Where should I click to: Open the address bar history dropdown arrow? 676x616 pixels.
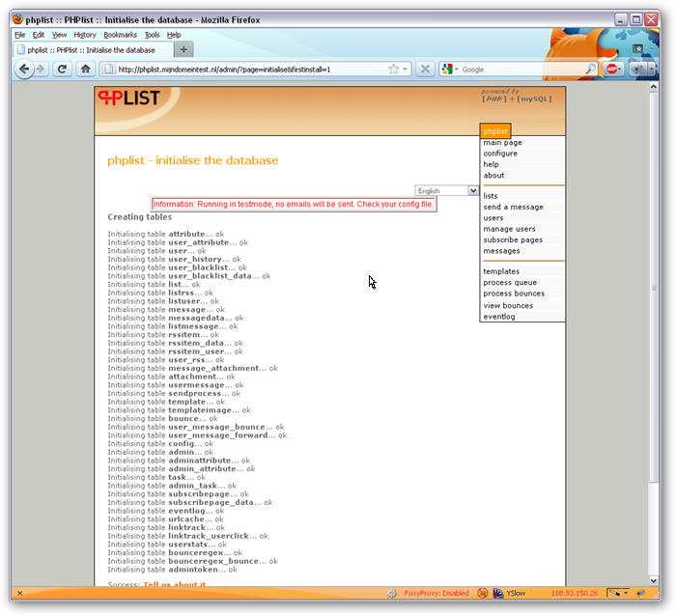(x=405, y=70)
